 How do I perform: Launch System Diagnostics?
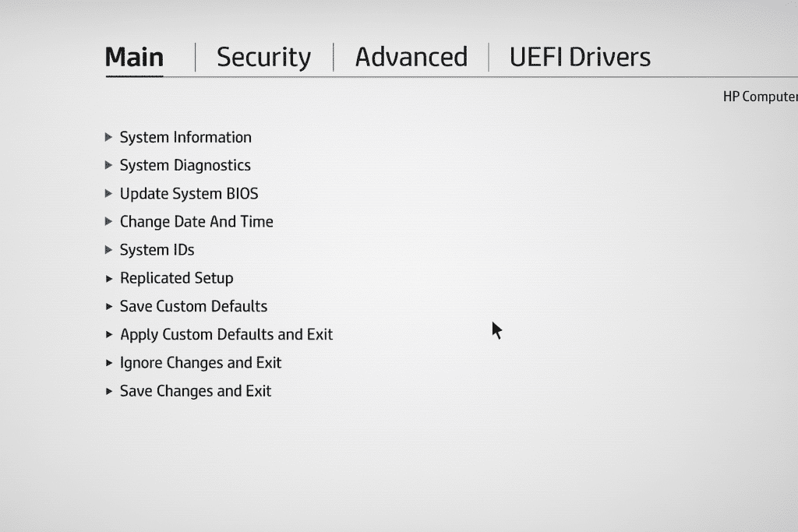pyautogui.click(x=185, y=165)
